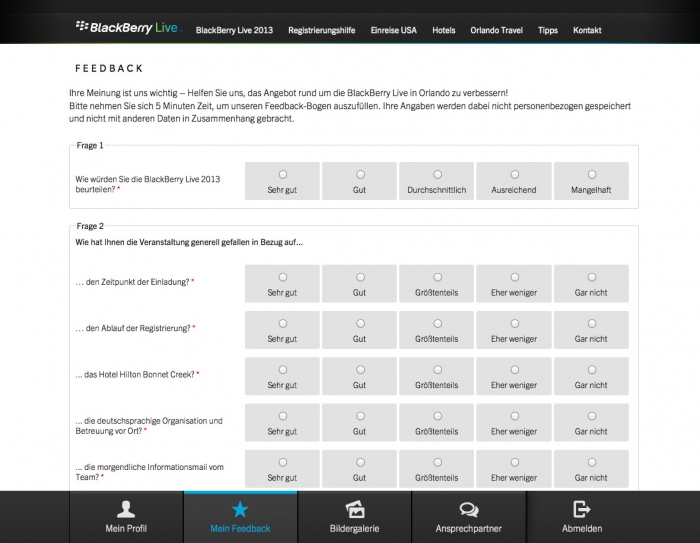Open the Kontakt page

(587, 30)
